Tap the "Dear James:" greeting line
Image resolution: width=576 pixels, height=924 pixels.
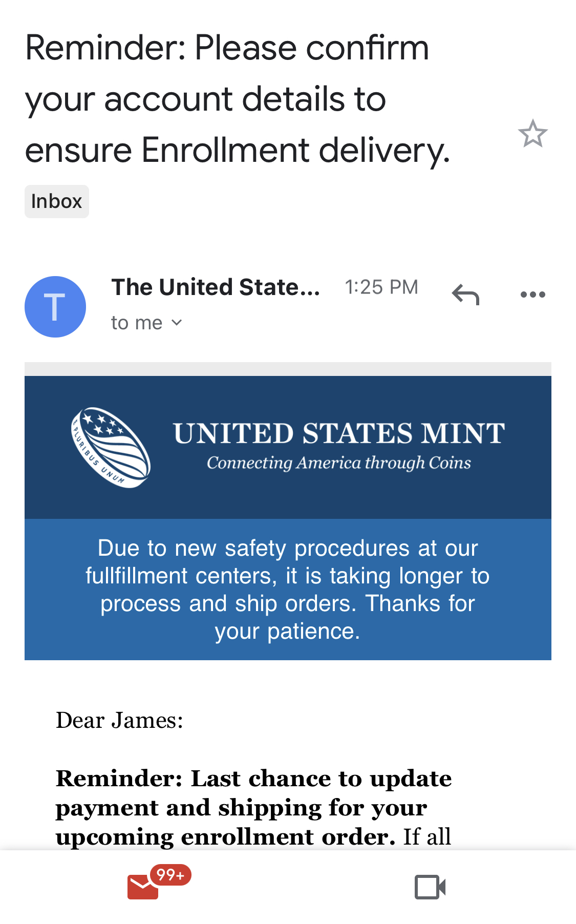[119, 721]
